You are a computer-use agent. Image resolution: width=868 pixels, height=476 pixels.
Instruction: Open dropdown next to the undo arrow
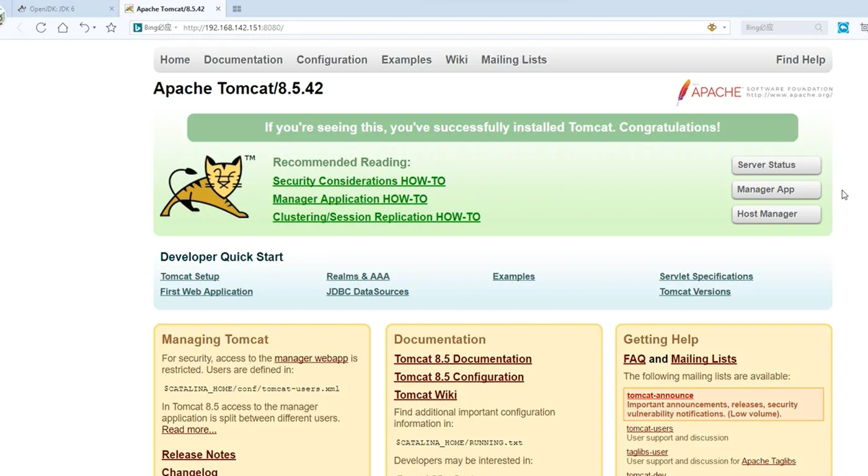(x=94, y=28)
